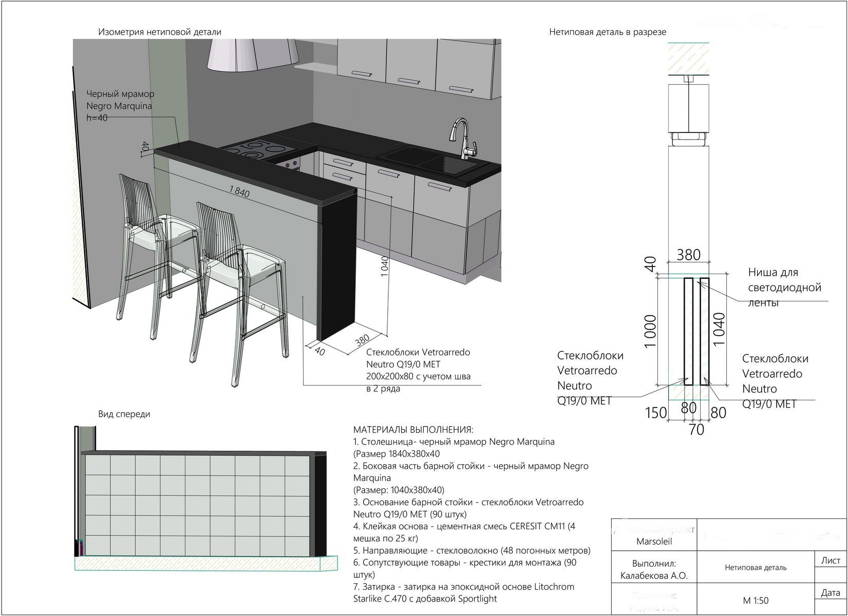
Task: Click the 'МАТЕРИАЛЫ ВЫПОЛНЕНИЯ:' heading
Action: [413, 430]
